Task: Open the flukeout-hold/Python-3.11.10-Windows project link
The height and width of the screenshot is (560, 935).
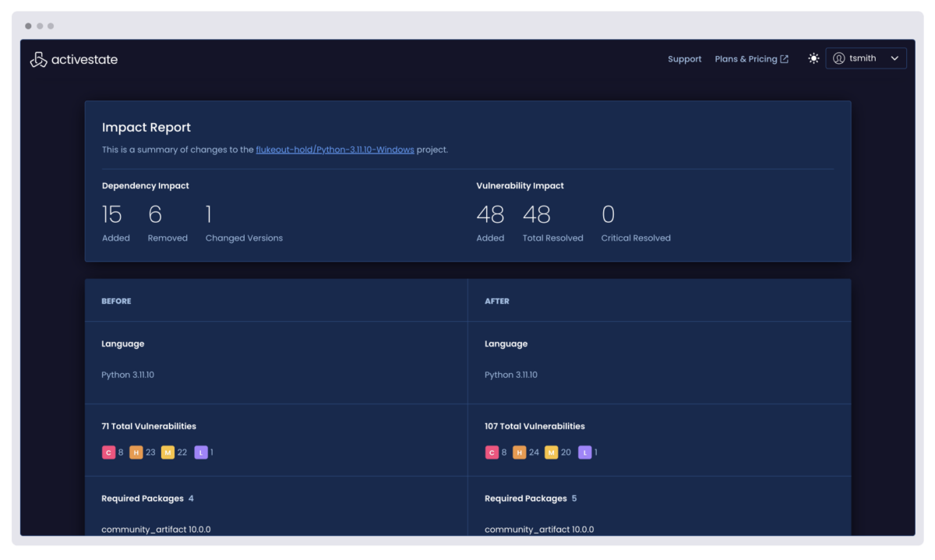Action: (335, 150)
